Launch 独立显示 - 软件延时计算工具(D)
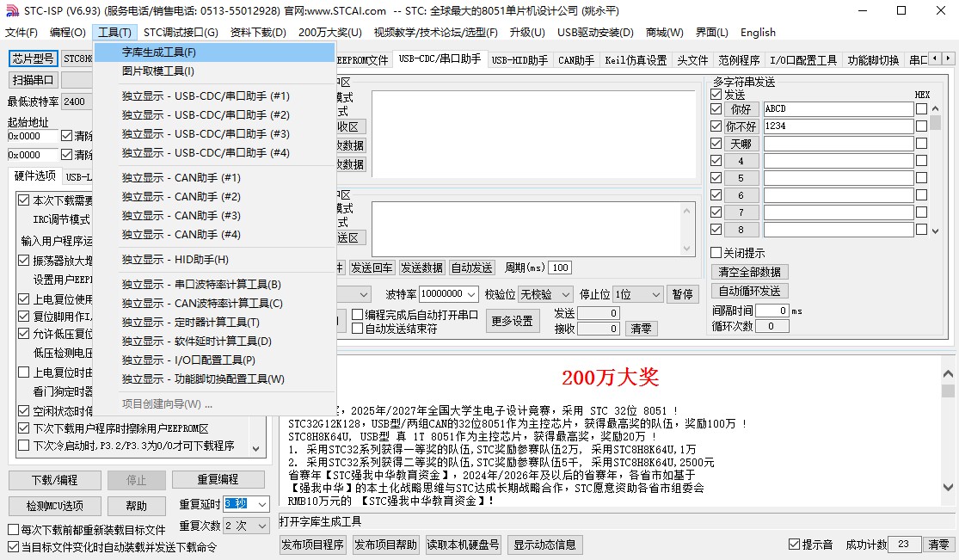This screenshot has height=560, width=959. pyautogui.click(x=215, y=342)
